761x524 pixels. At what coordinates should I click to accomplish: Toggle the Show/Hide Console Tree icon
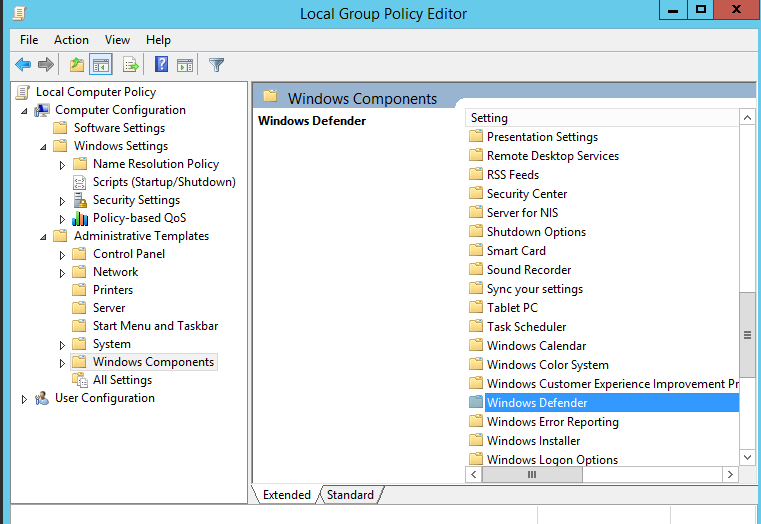click(101, 65)
